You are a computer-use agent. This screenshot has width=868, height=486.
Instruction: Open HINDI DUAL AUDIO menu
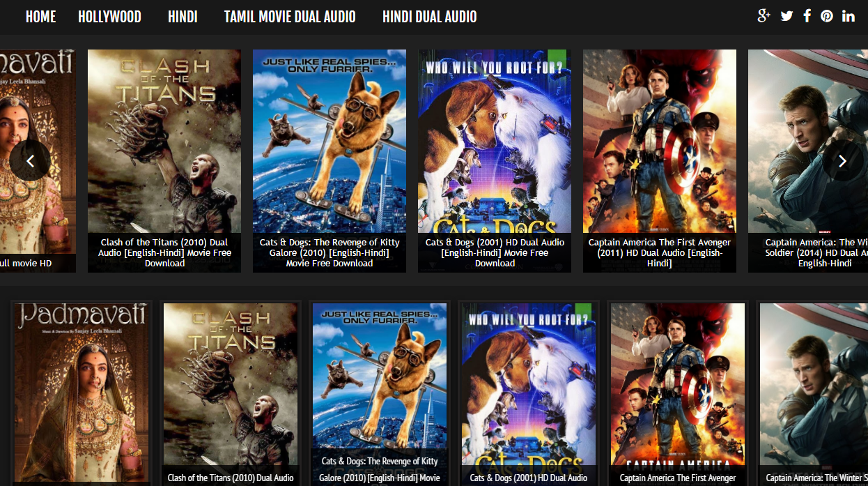point(429,17)
